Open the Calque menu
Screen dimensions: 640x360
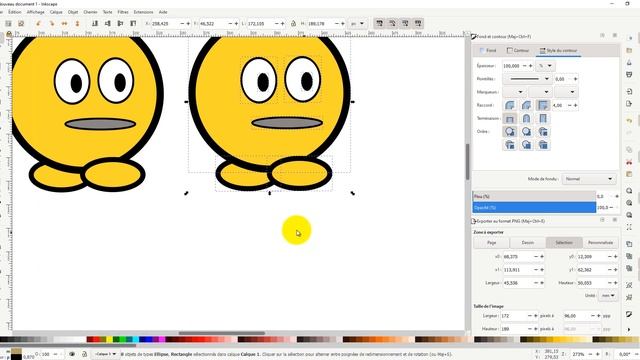coord(56,12)
